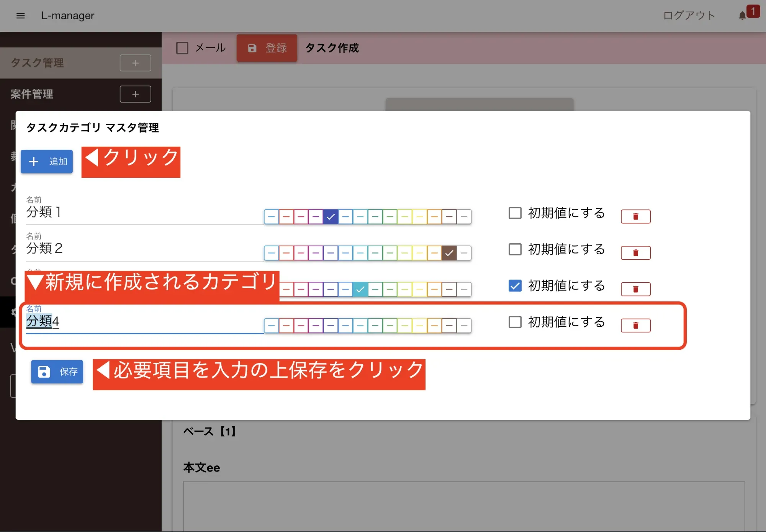Expand 案件管理 with its plus button
Viewport: 766px width, 532px height.
pyautogui.click(x=135, y=94)
